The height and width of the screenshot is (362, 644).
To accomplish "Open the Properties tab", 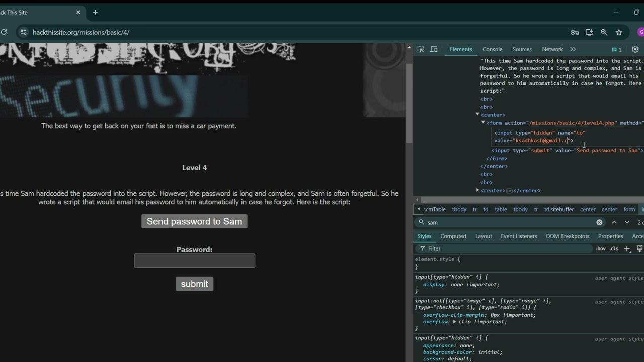I will (610, 236).
